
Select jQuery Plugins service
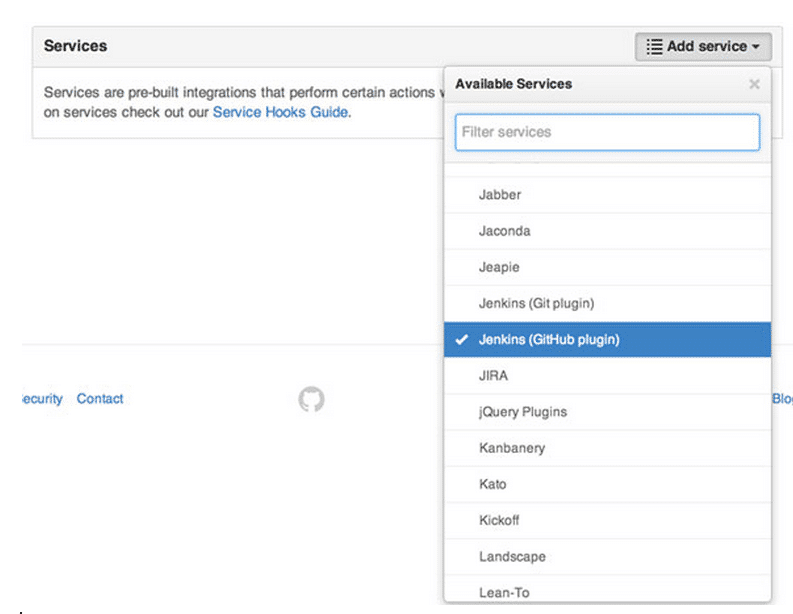(607, 412)
